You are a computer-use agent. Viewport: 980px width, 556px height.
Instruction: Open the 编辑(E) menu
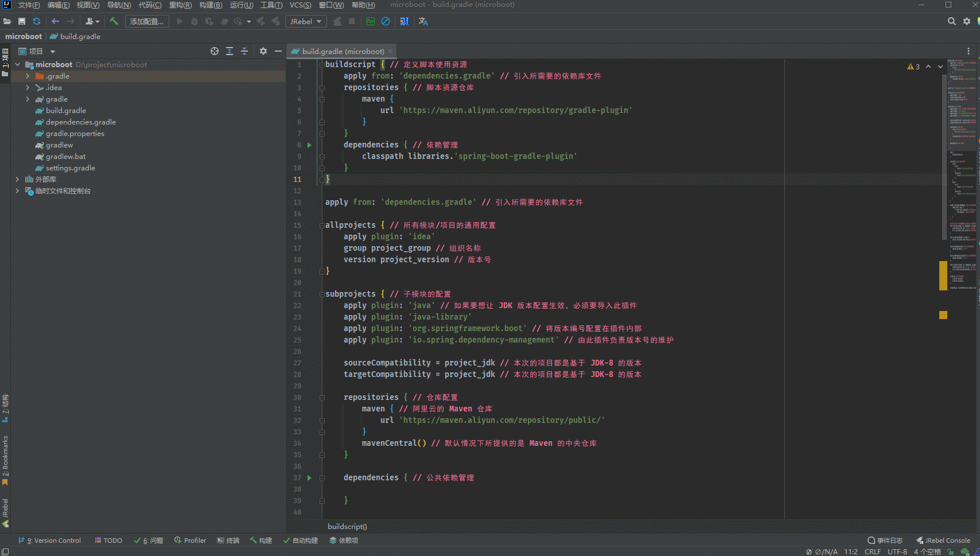(59, 5)
